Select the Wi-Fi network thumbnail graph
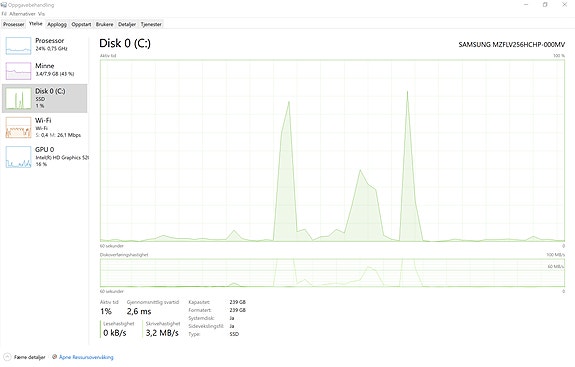This screenshot has width=575, height=367. [18, 128]
